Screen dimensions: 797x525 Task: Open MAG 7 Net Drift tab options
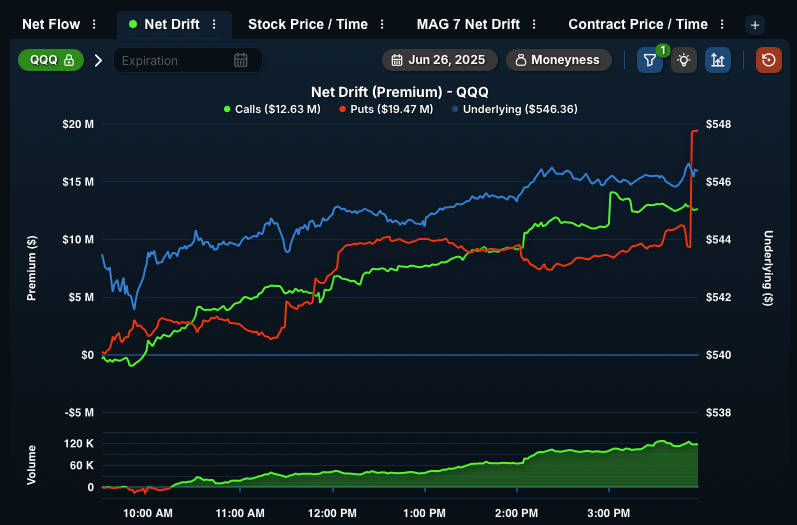pos(534,24)
